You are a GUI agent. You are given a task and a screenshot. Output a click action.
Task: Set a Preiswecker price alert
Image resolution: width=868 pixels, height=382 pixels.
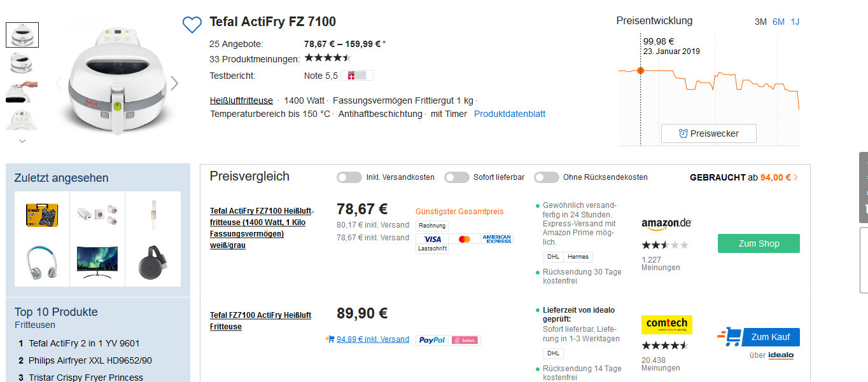pyautogui.click(x=708, y=133)
